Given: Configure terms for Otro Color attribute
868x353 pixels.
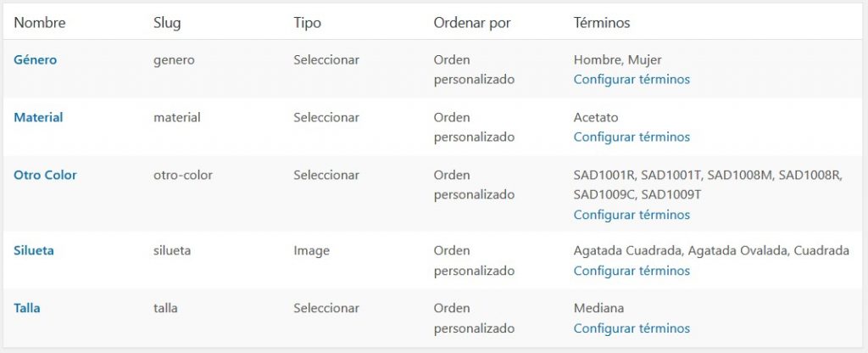Looking at the screenshot, I should point(632,215).
